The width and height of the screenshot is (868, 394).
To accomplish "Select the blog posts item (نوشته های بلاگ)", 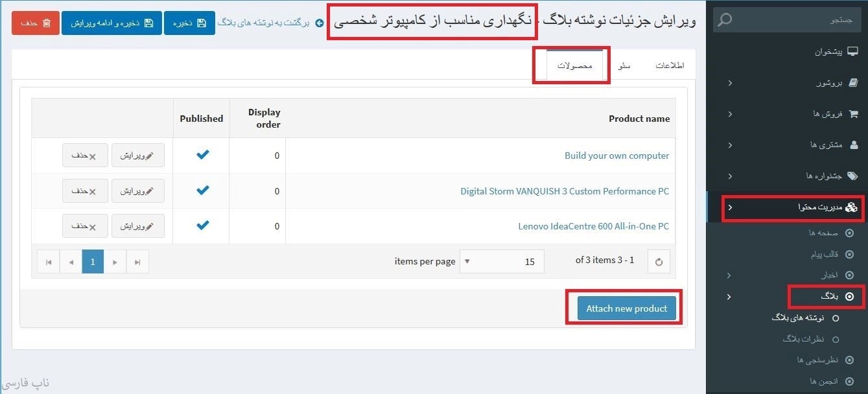I will click(x=797, y=318).
